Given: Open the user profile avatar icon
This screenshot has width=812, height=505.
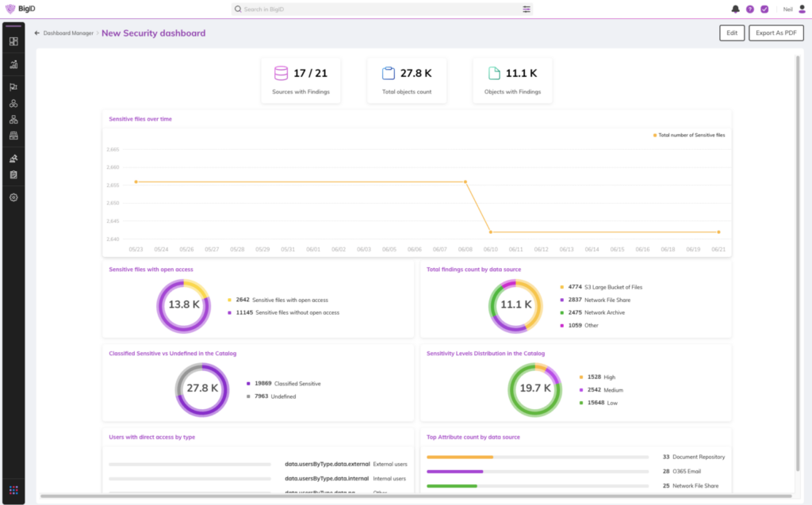Looking at the screenshot, I should [802, 10].
